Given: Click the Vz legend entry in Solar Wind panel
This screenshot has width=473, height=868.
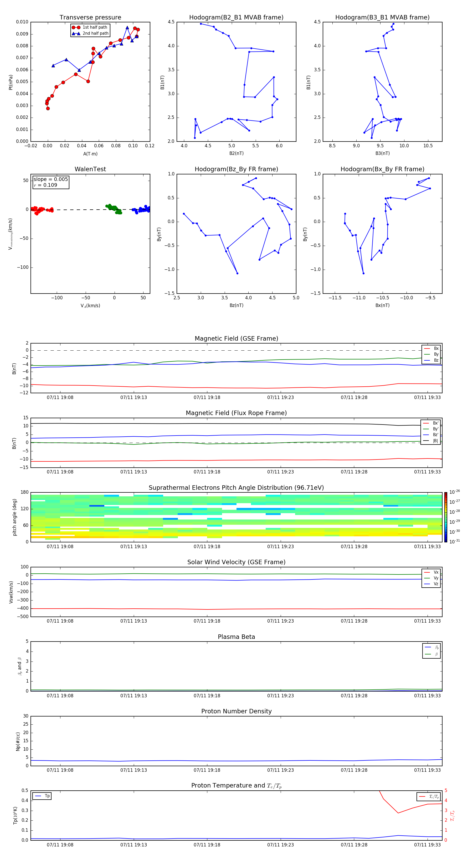Looking at the screenshot, I should [431, 584].
